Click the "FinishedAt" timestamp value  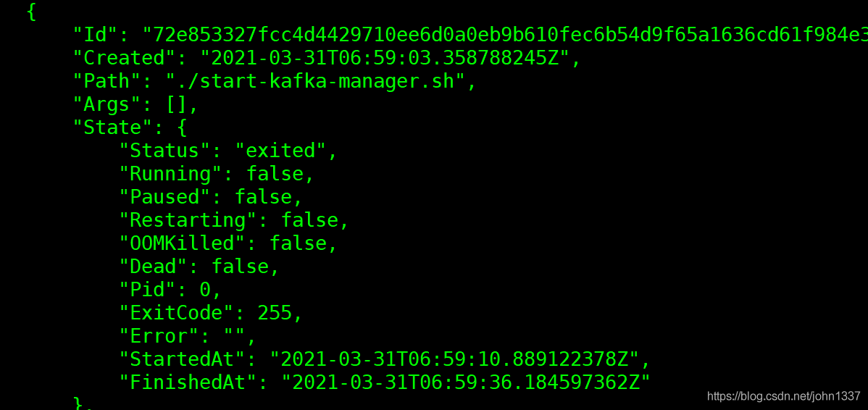pos(466,382)
